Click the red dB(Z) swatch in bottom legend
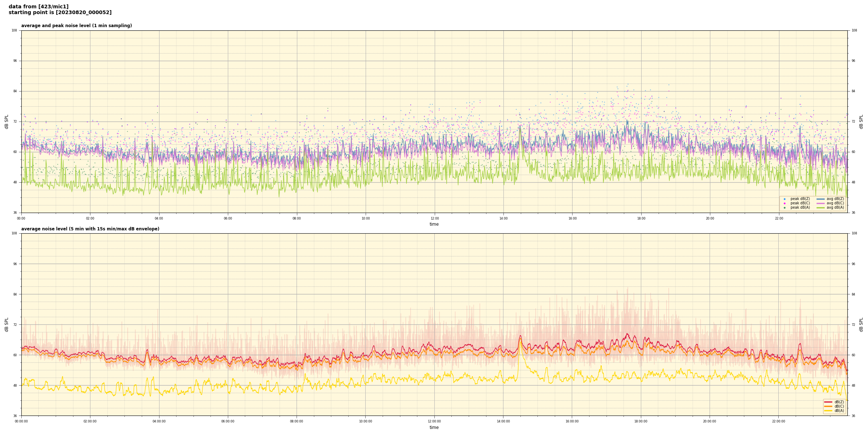This screenshot has height=434, width=868. 828,402
